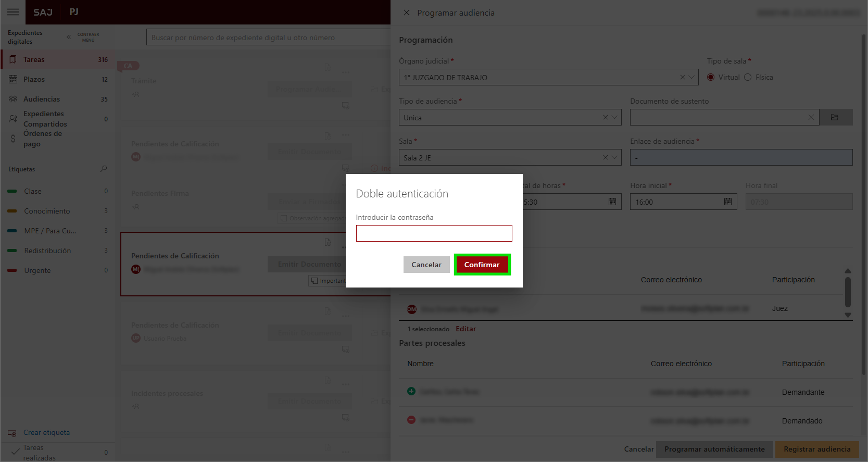Expand the Órgano judicial dropdown

691,78
